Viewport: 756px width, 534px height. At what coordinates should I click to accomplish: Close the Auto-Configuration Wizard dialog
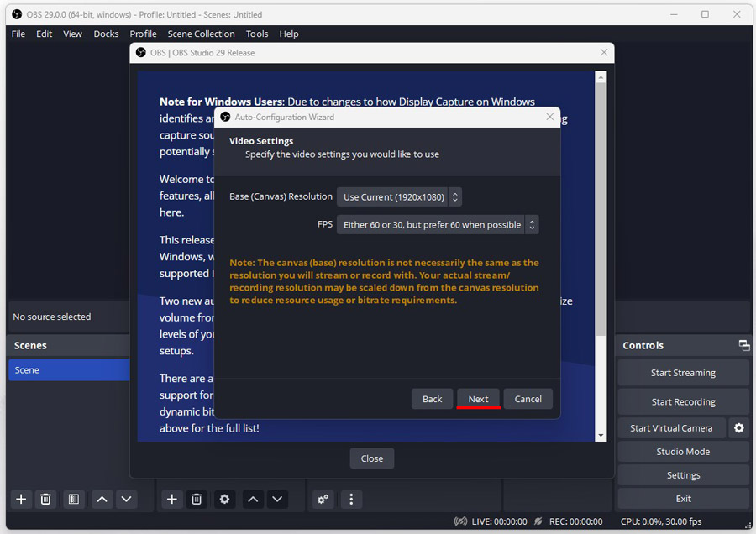[x=549, y=117]
